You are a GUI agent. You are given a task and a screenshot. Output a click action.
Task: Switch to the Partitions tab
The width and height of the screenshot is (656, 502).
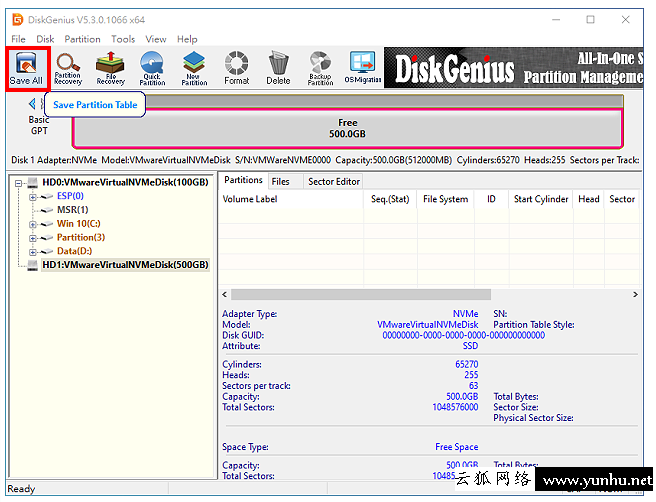pos(243,180)
